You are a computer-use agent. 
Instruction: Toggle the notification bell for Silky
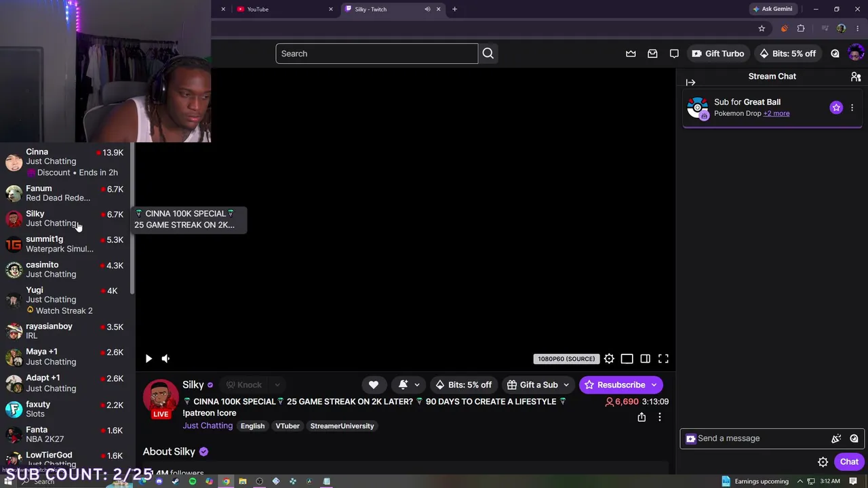403,385
